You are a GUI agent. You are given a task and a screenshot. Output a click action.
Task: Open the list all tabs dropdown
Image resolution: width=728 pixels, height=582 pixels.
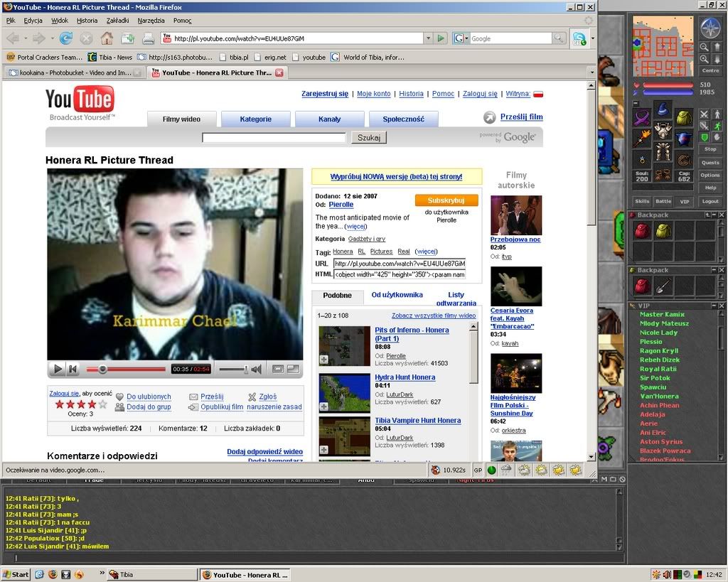[x=591, y=72]
